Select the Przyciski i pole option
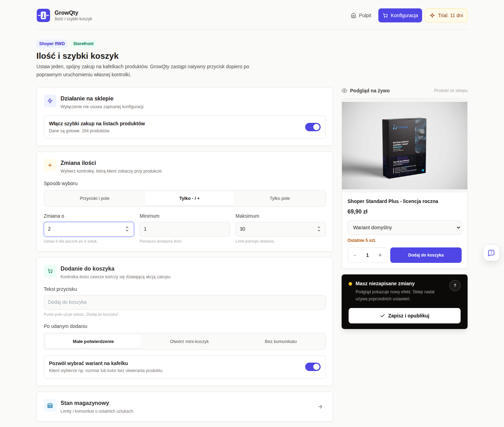Image resolution: width=504 pixels, height=427 pixels. (94, 198)
